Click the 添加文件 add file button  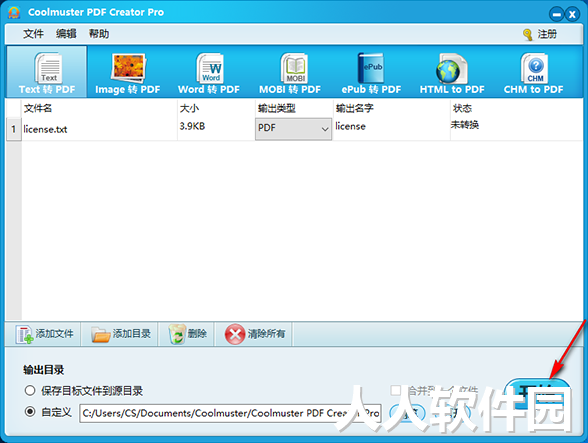pyautogui.click(x=44, y=334)
